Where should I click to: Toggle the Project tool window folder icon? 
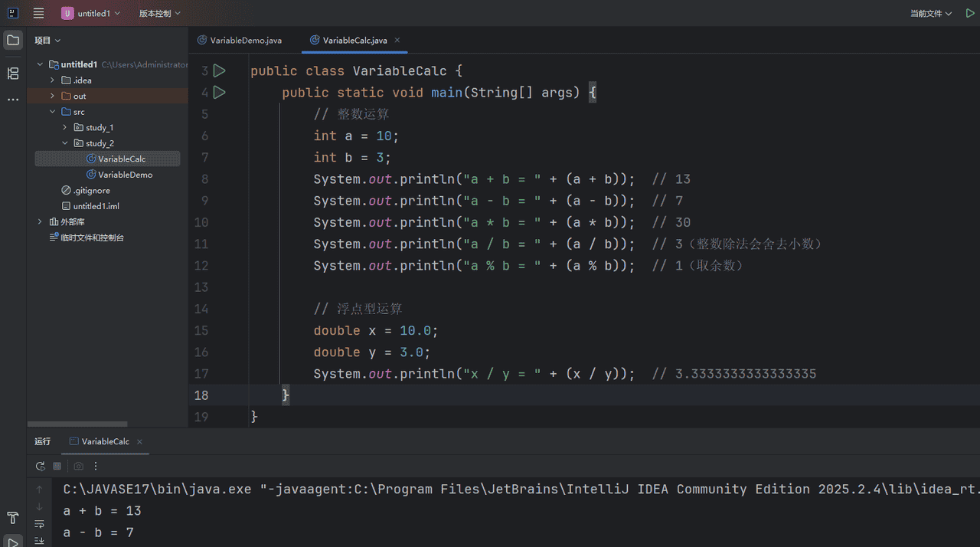click(x=13, y=40)
